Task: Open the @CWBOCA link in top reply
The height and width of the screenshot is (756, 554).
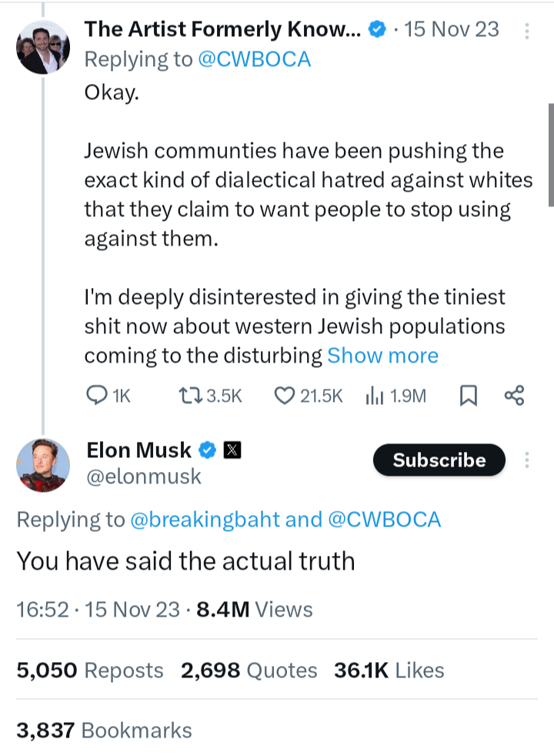Action: [x=255, y=60]
